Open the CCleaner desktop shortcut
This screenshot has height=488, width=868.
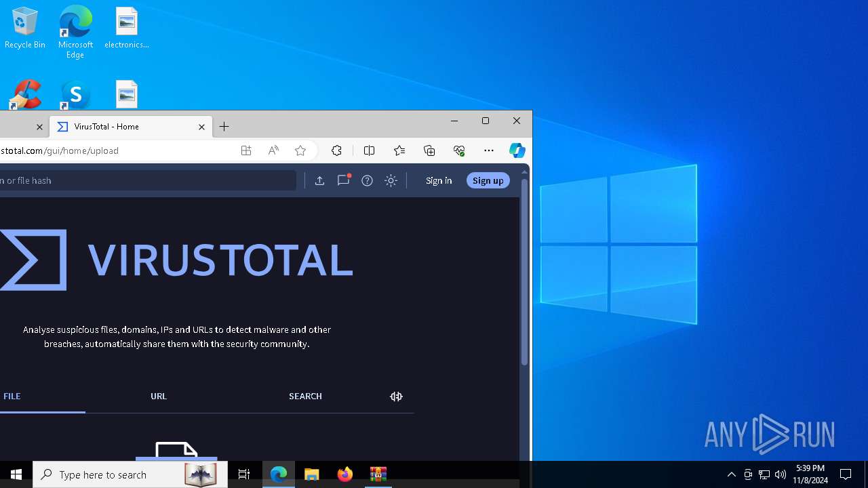tap(26, 95)
